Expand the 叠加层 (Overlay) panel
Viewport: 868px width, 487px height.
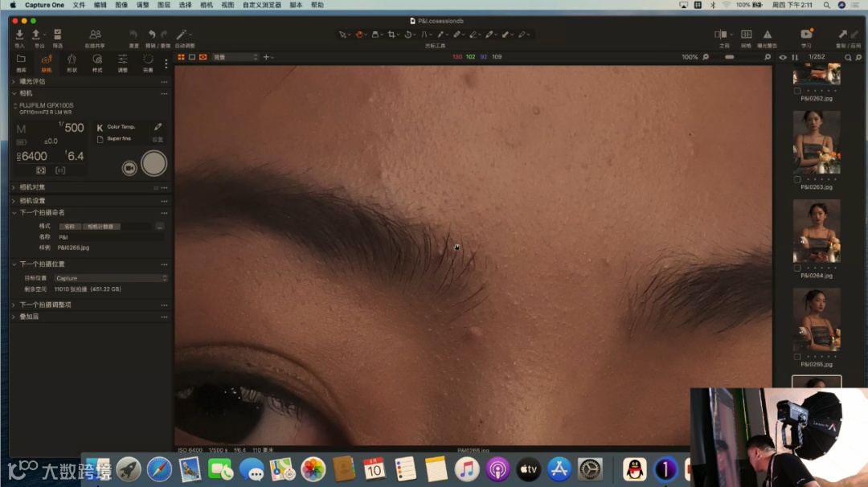click(x=14, y=317)
